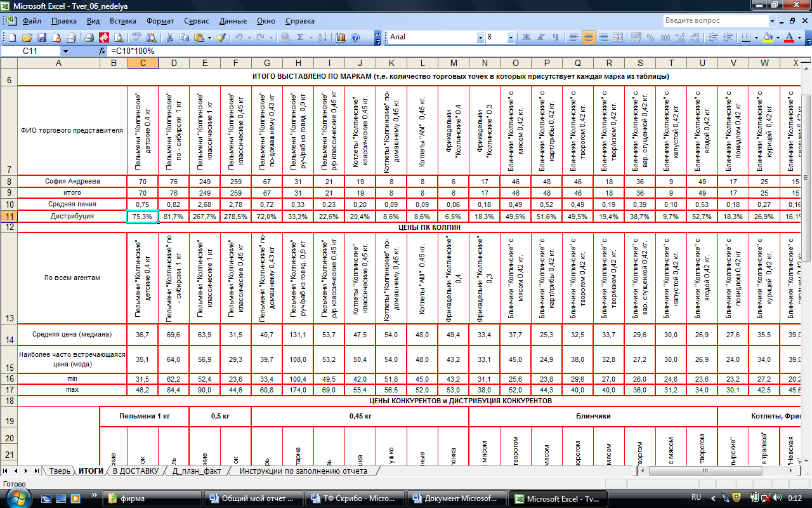Click the Open file folder icon
Image resolution: width=812 pixels, height=508 pixels.
click(x=27, y=37)
